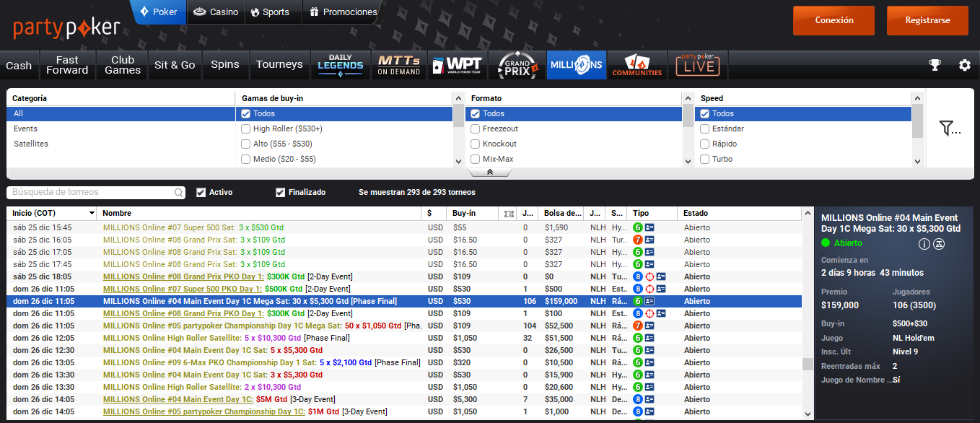Enable the Mix-Max format checkbox
Image resolution: width=980 pixels, height=423 pixels.
click(x=476, y=159)
